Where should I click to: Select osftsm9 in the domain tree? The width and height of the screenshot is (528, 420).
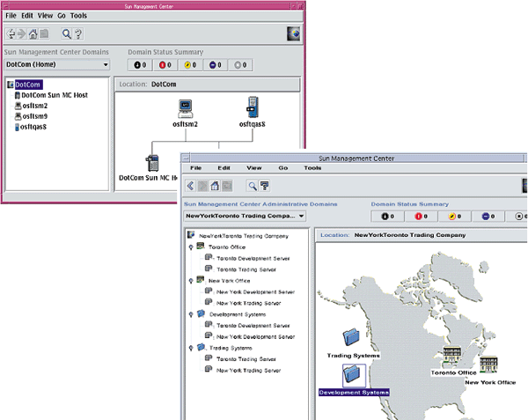(35, 116)
